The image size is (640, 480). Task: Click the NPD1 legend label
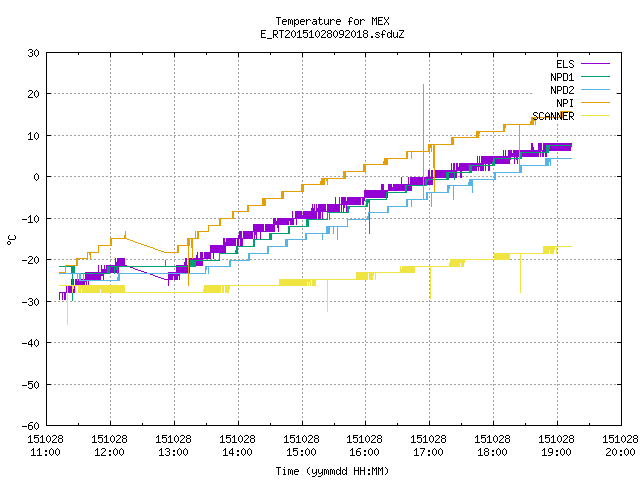coord(562,77)
